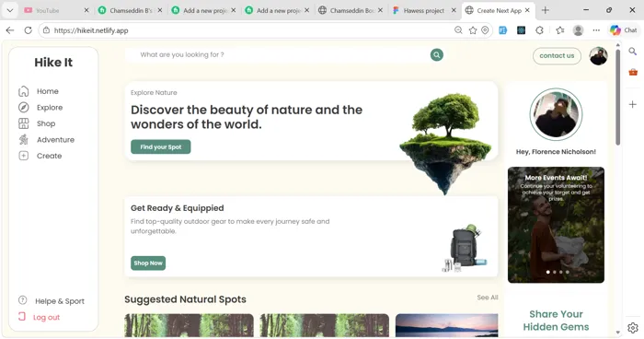This screenshot has width=644, height=339.
Task: Click the Hike It logo text
Action: pyautogui.click(x=53, y=62)
